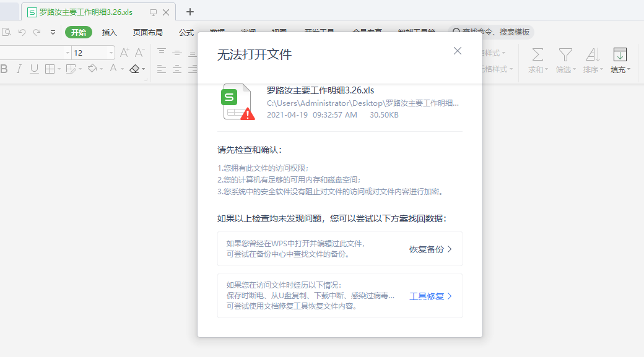Screen dimensions: 644x357
Task: Open the eraser clear dropdown arrow
Action: (x=143, y=69)
